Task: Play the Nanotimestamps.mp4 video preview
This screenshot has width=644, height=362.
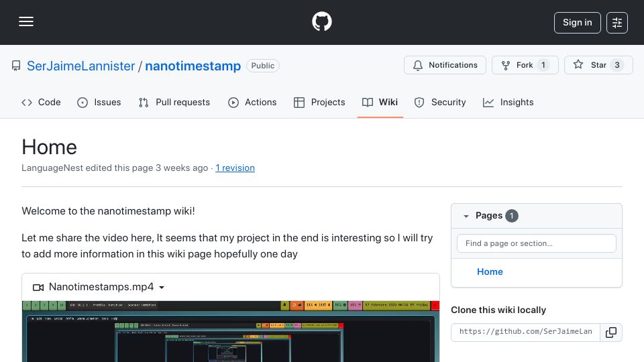Action: point(231,332)
